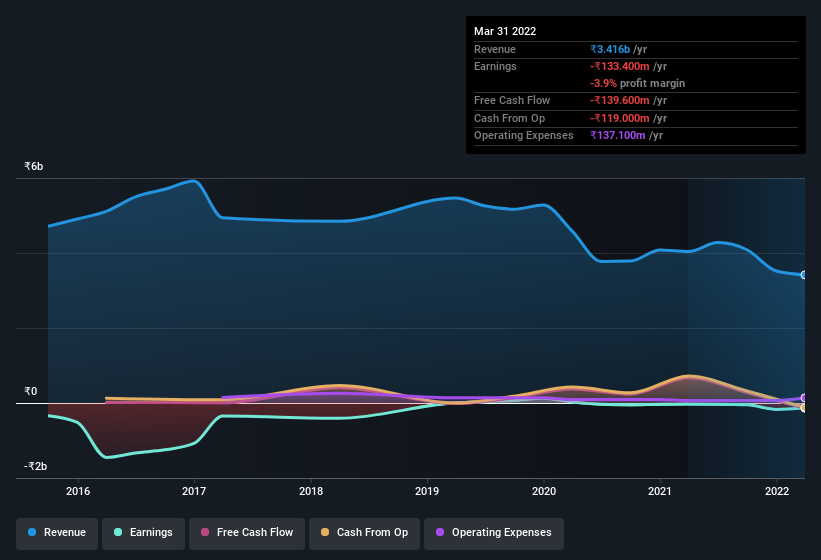The width and height of the screenshot is (821, 560).
Task: Click the Free Cash Flow label in tooltip
Action: click(512, 100)
